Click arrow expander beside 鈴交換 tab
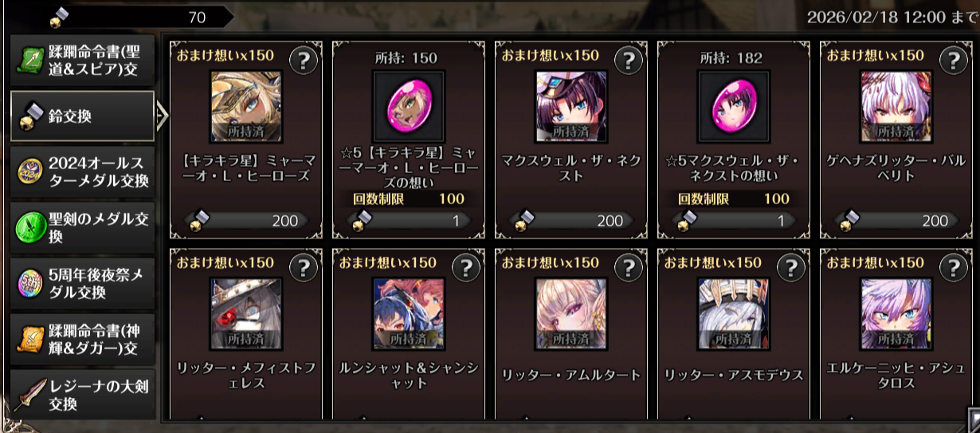980x433 pixels. (x=162, y=116)
